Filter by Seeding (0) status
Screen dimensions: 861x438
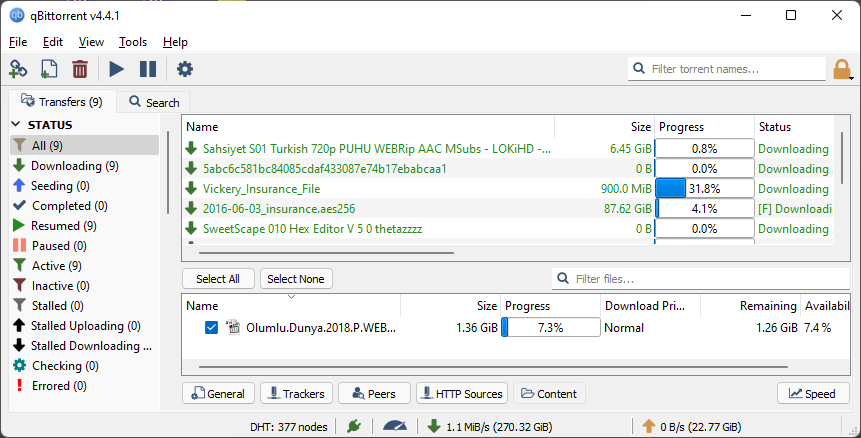click(85, 186)
